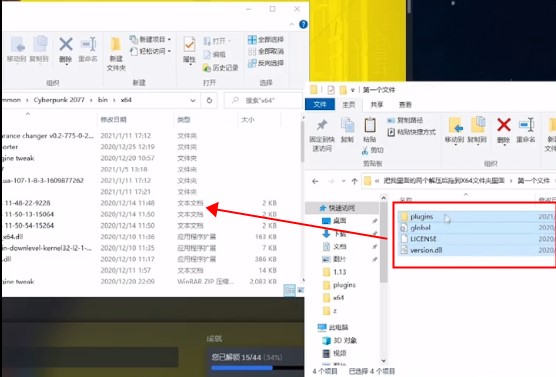The height and width of the screenshot is (377, 556).
Task: Click the New Folder icon in left ribbon
Action: click(116, 45)
